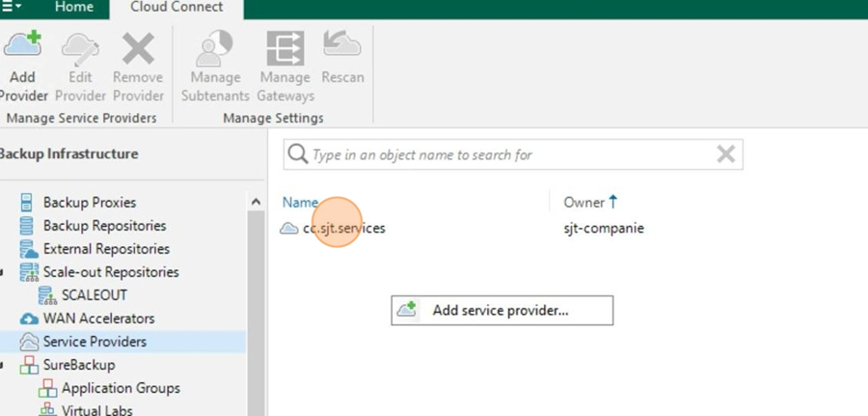Click the Service Providers tree icon

(29, 342)
